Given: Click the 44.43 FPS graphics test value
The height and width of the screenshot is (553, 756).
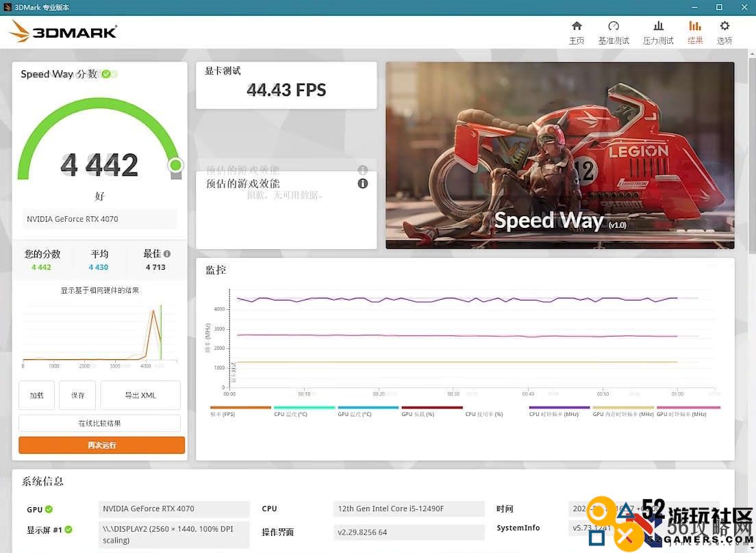Looking at the screenshot, I should click(x=286, y=90).
